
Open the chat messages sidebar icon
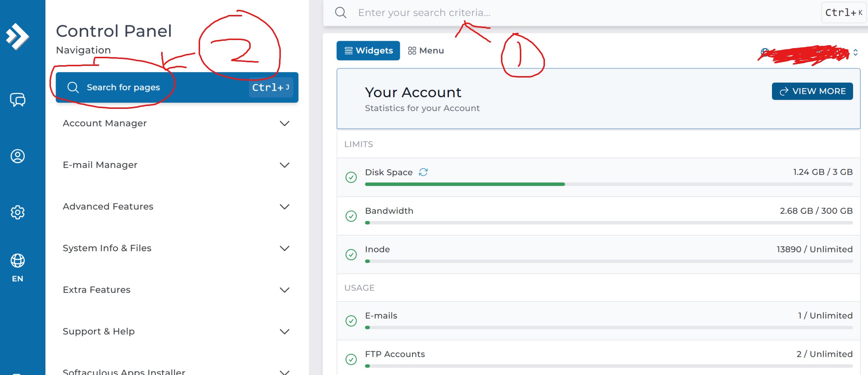tap(17, 99)
